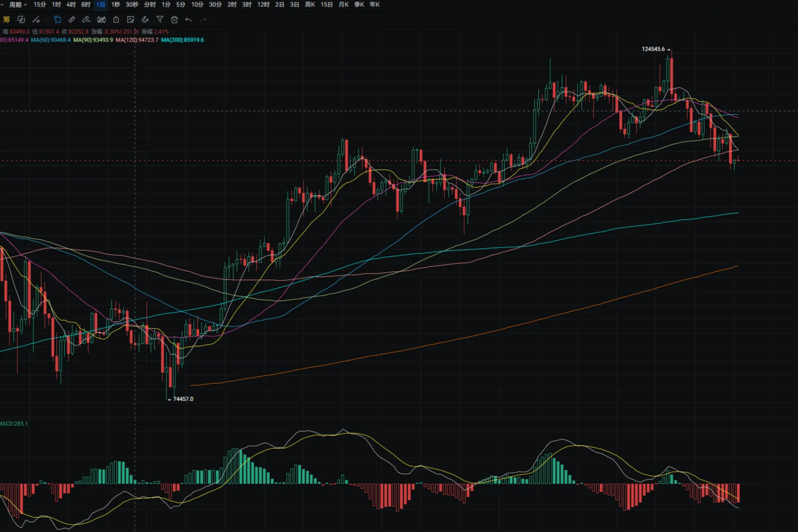Click the MA(60):90468.4 indicator label
This screenshot has width=798, height=532.
51,40
